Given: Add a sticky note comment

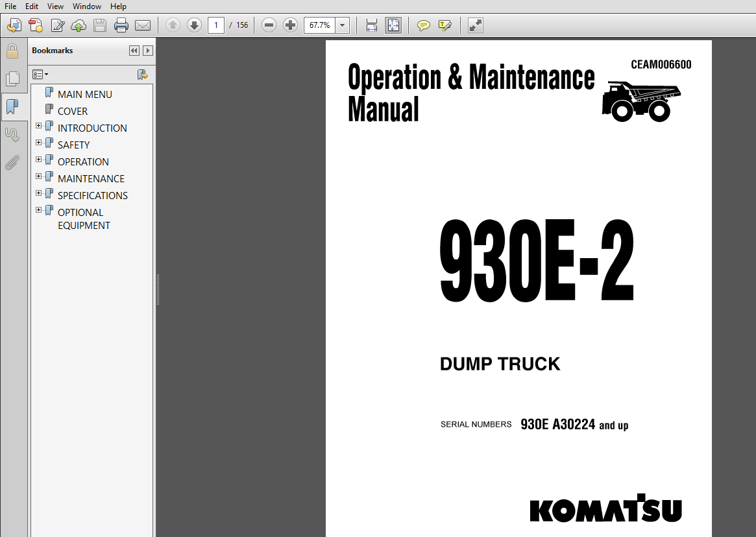Looking at the screenshot, I should pyautogui.click(x=423, y=25).
